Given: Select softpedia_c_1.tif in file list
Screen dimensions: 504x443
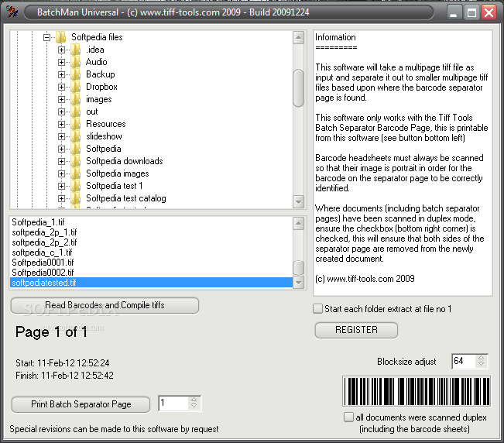Looking at the screenshot, I should (x=151, y=252).
